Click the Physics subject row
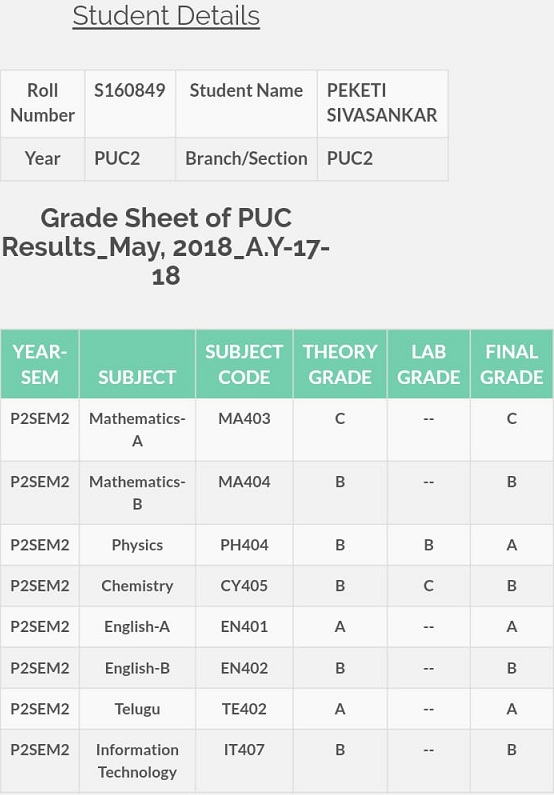Viewport: 554px width, 795px height. 277,545
